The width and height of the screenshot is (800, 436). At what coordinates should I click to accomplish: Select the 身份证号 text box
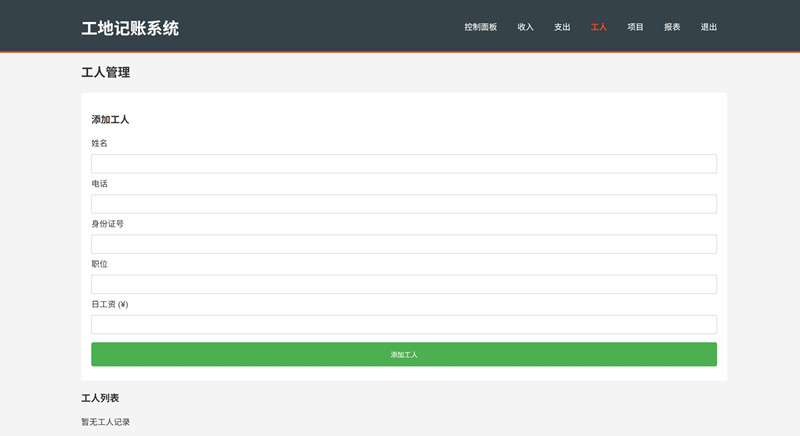pos(404,244)
